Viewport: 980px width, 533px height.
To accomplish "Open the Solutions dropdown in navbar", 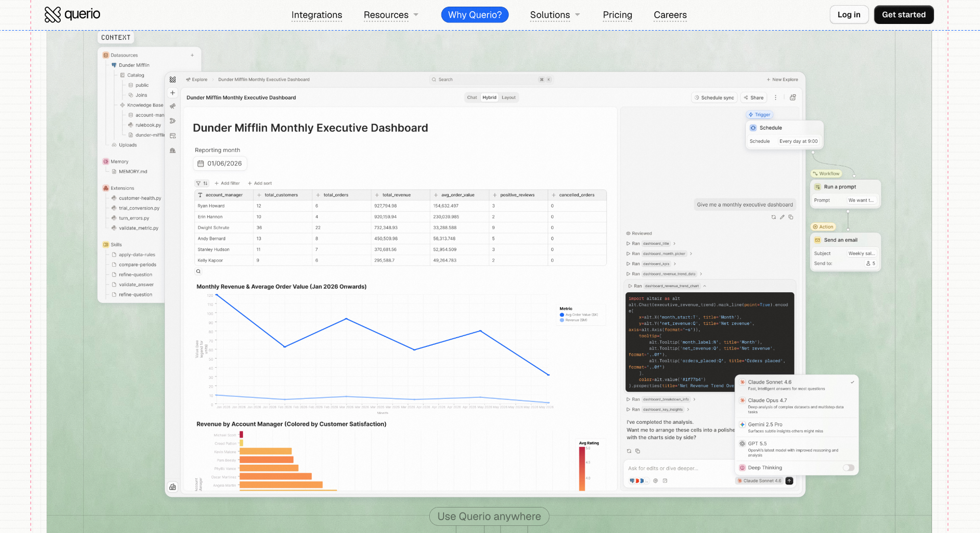I will pos(555,15).
